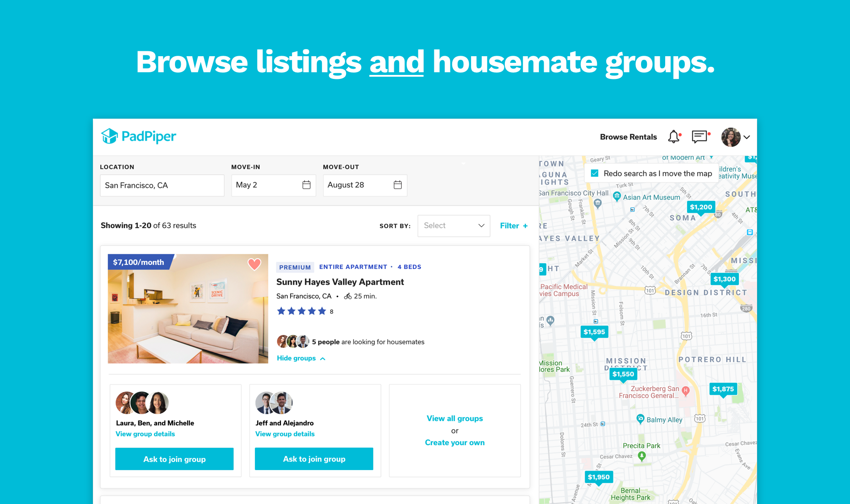This screenshot has height=504, width=850.
Task: Open the move-in date calendar icon
Action: 307,185
